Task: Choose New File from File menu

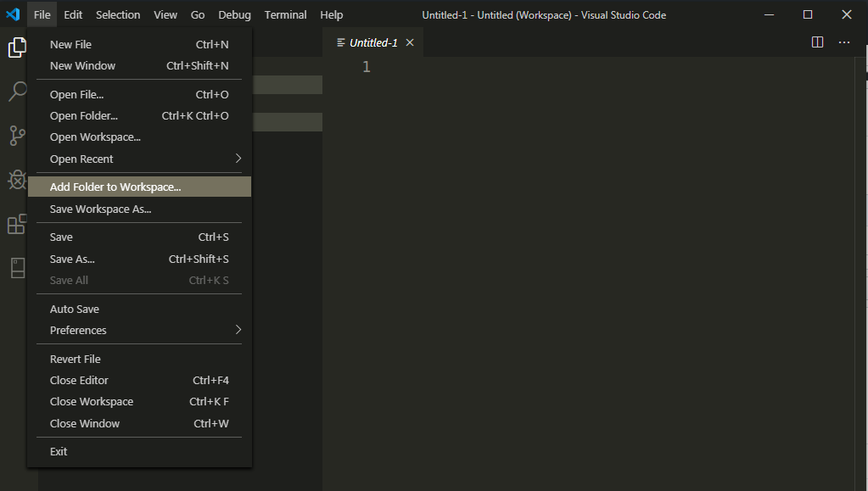Action: tap(139, 44)
